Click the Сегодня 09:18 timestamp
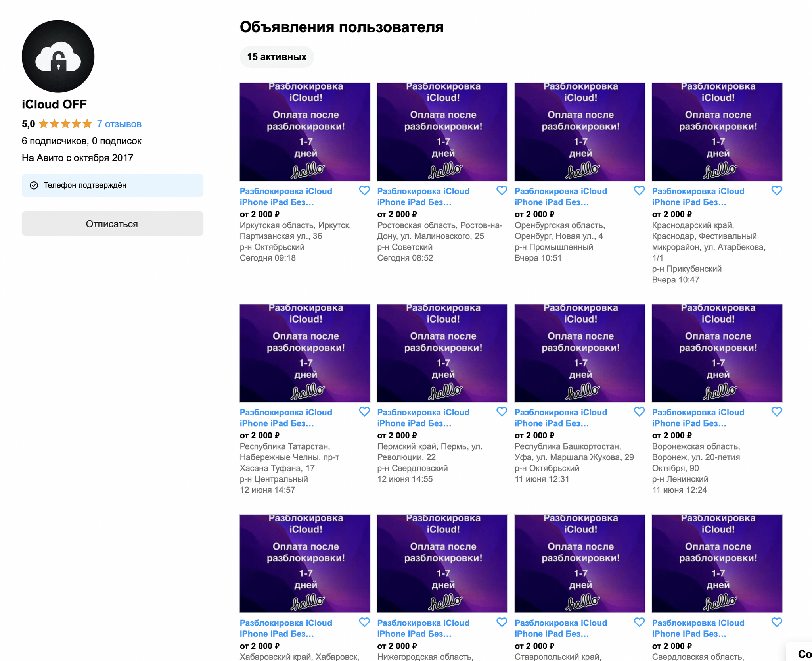The image size is (812, 661). pos(268,258)
